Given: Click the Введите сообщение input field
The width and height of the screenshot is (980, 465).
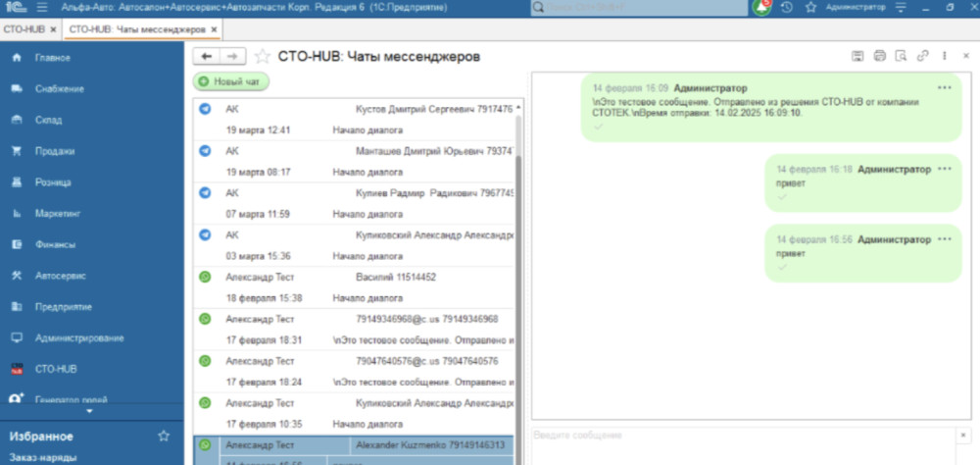Looking at the screenshot, I should click(743, 446).
